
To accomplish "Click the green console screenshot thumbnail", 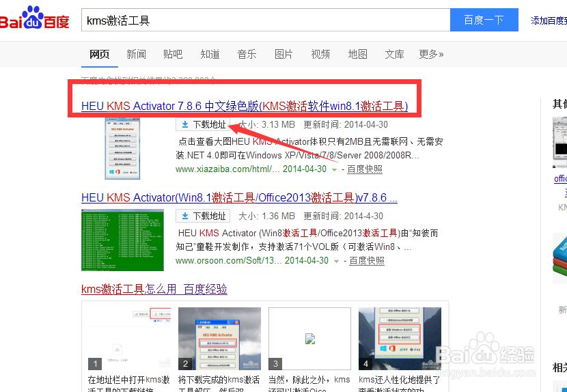I will click(122, 240).
